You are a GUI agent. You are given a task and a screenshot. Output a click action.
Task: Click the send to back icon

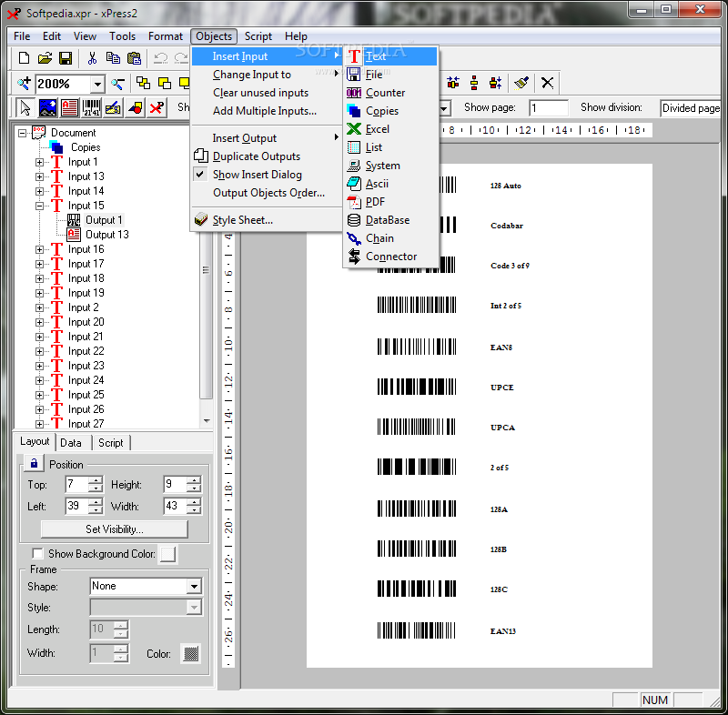click(165, 83)
